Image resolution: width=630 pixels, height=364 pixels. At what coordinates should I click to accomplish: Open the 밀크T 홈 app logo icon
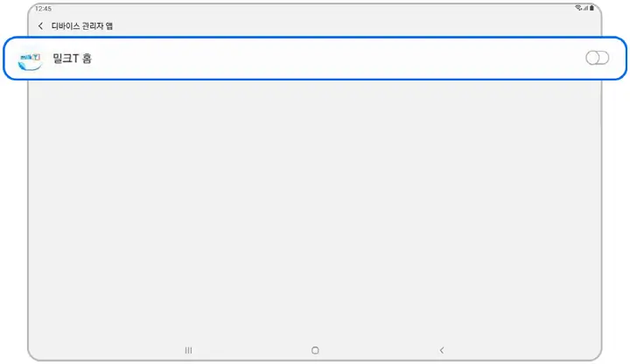click(30, 62)
